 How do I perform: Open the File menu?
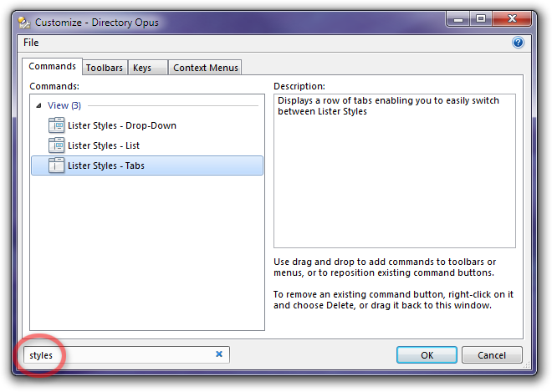(31, 43)
